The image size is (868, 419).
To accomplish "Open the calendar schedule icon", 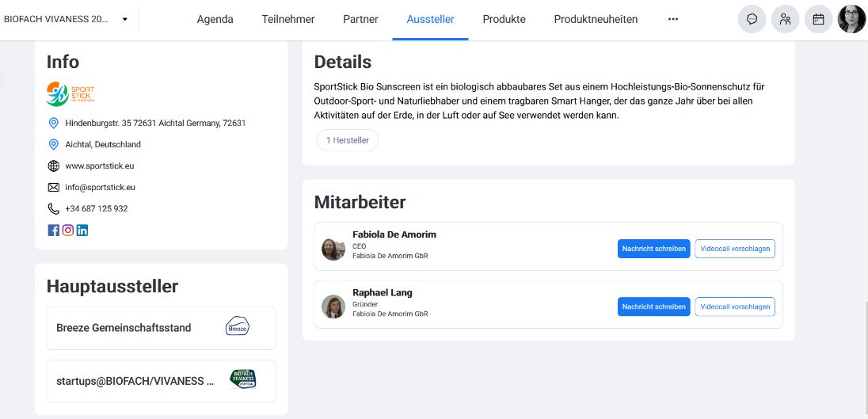I will [x=818, y=19].
